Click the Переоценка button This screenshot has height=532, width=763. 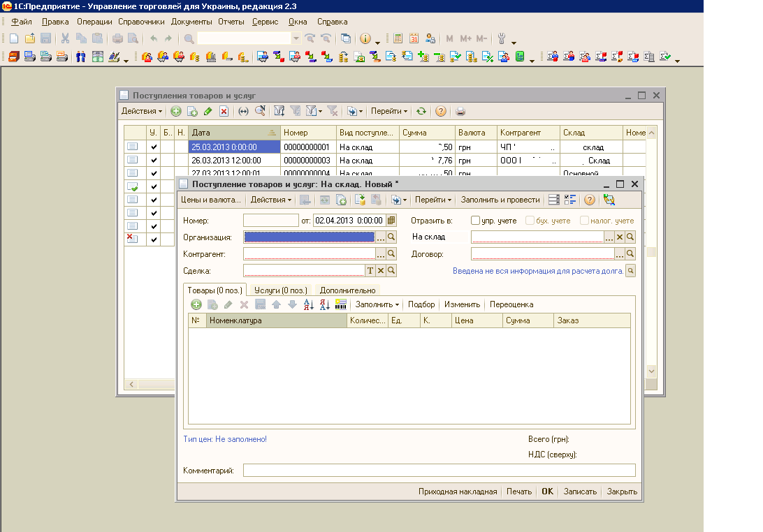pyautogui.click(x=511, y=304)
